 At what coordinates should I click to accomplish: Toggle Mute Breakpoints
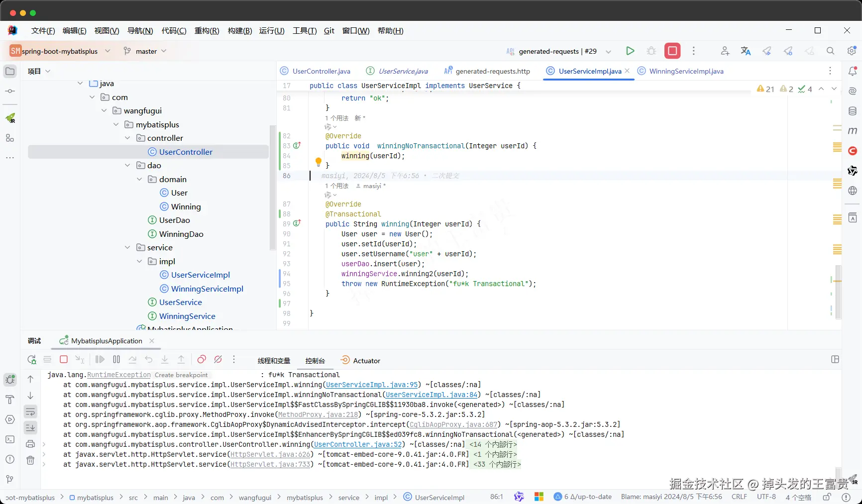(x=218, y=359)
